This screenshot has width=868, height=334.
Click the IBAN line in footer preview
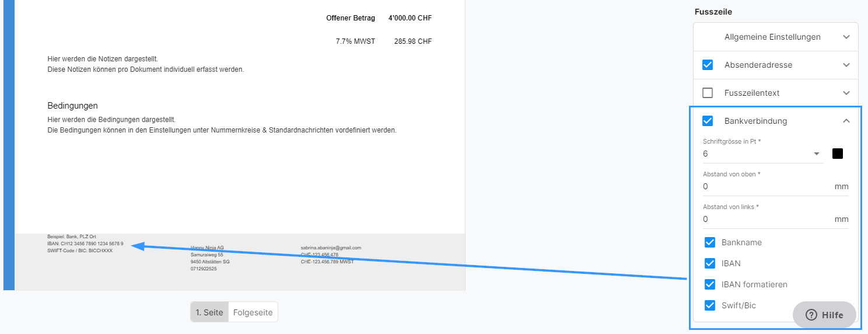pos(85,243)
